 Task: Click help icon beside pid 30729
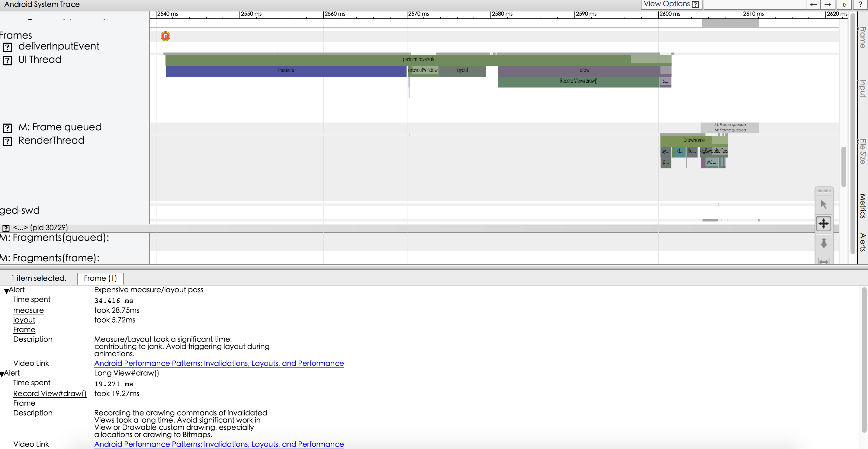(x=6, y=228)
